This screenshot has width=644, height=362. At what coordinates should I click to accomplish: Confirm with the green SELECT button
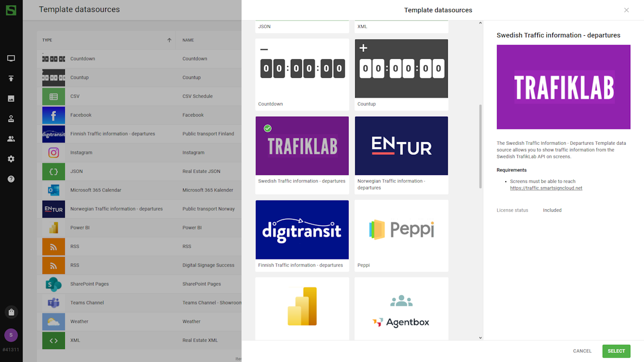[616, 351]
